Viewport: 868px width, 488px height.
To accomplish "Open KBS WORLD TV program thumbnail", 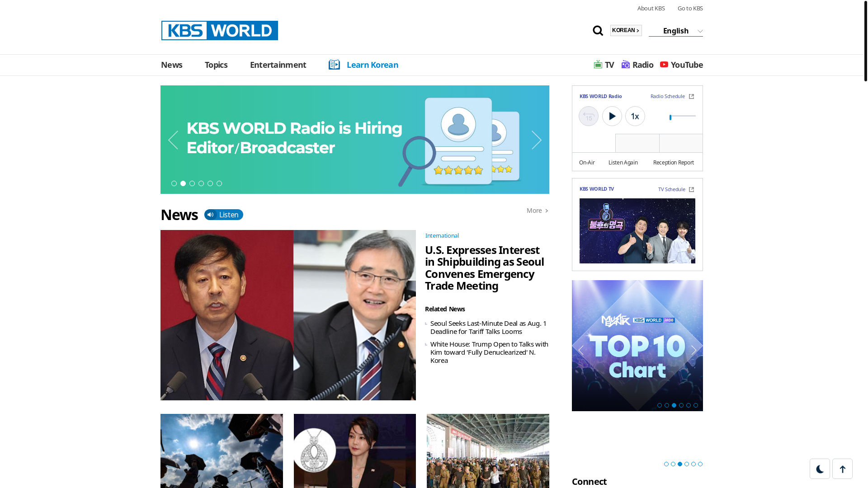I will pos(637,231).
